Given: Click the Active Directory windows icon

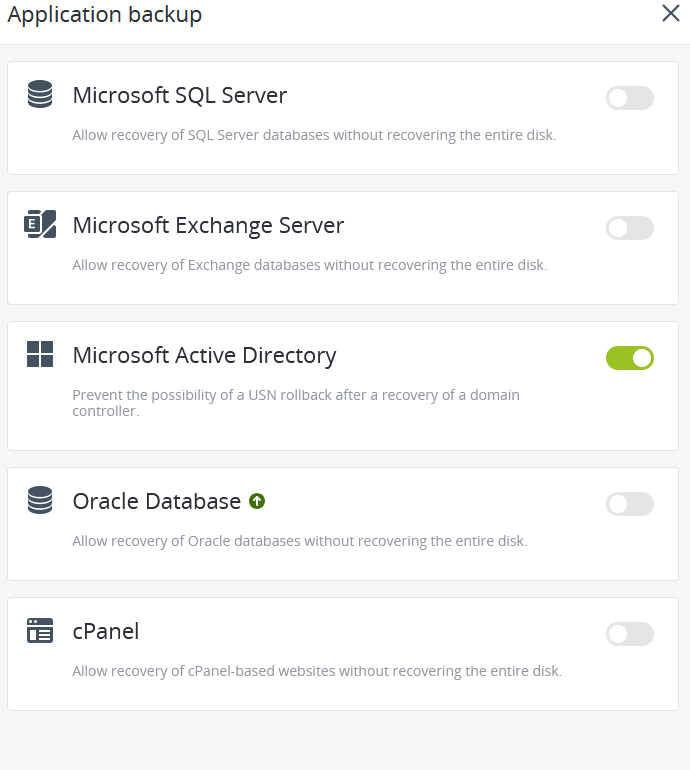Looking at the screenshot, I should click(x=40, y=354).
